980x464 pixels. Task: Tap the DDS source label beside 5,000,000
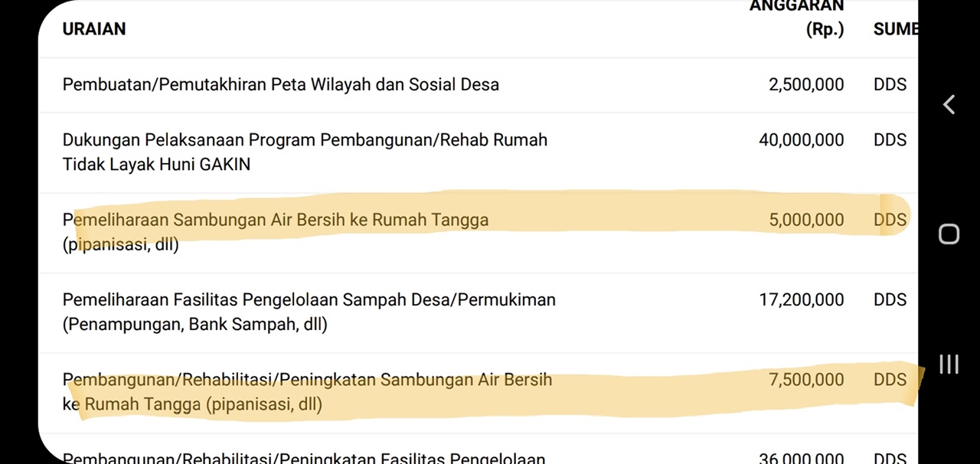coord(890,220)
